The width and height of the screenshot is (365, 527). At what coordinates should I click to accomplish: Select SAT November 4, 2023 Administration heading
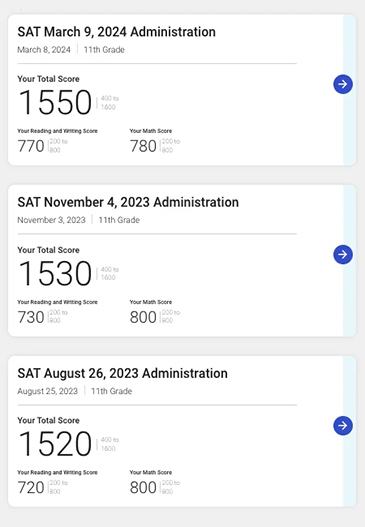coord(128,202)
